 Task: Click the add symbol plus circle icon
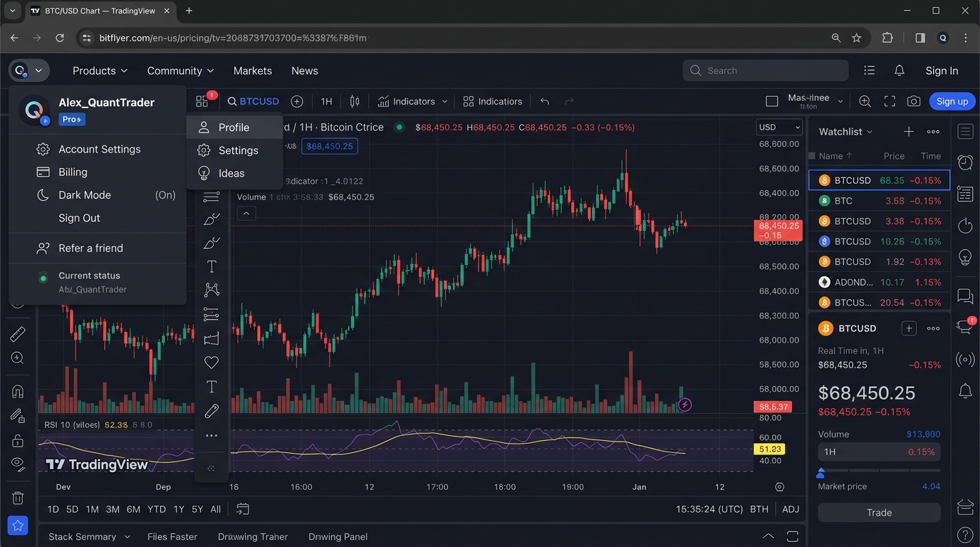click(297, 101)
